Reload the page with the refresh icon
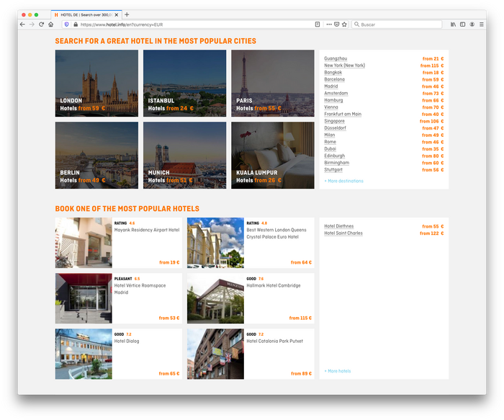This screenshot has height=420, width=504. 41,24
